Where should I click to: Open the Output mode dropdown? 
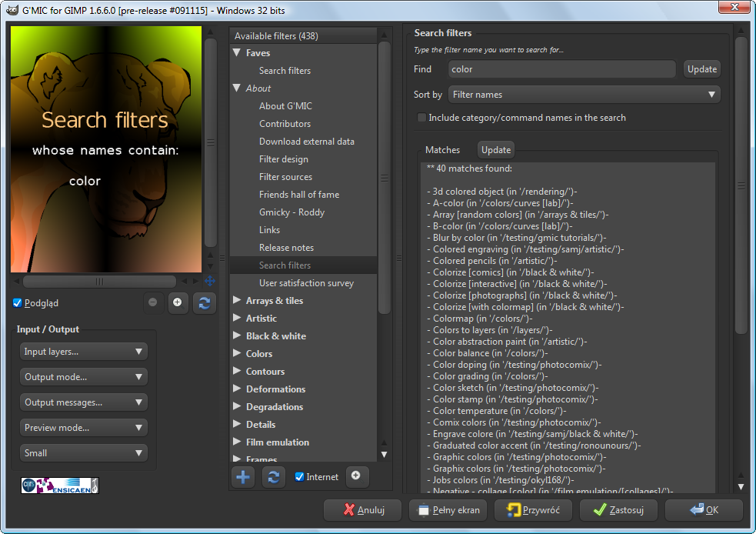point(83,377)
